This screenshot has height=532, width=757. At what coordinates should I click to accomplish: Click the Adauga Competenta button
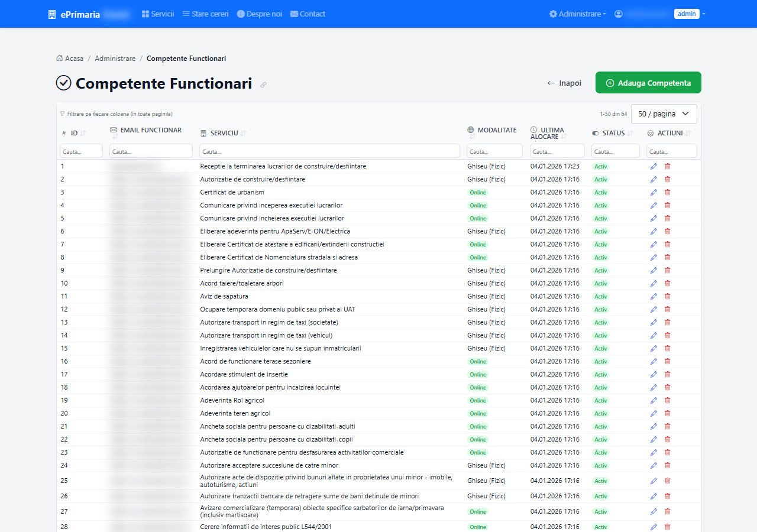click(x=648, y=83)
